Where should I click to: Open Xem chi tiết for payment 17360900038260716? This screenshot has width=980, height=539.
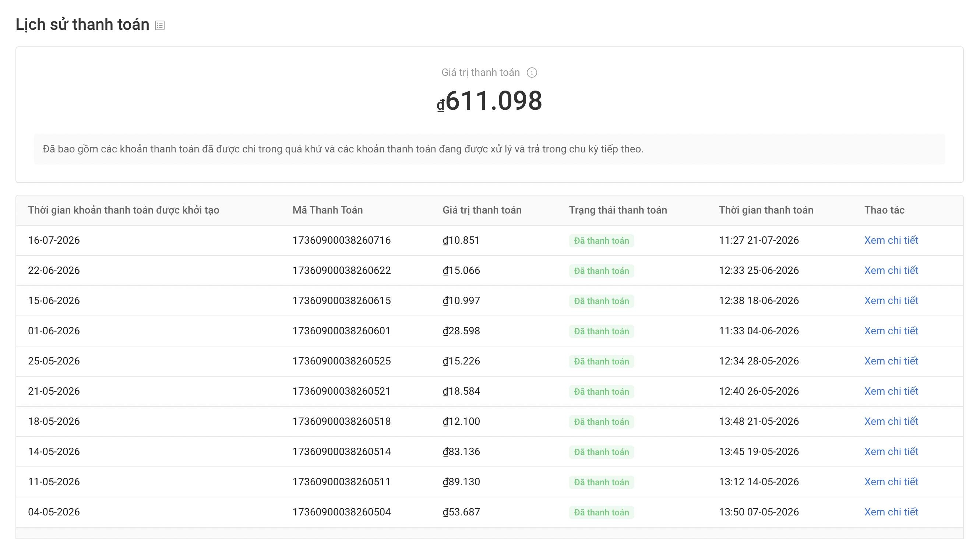click(891, 240)
